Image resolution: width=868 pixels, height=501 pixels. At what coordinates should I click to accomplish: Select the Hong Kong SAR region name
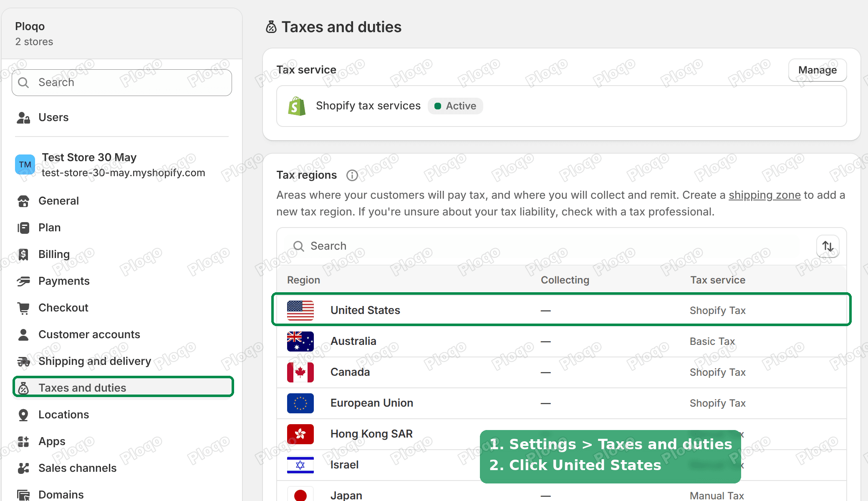click(371, 434)
